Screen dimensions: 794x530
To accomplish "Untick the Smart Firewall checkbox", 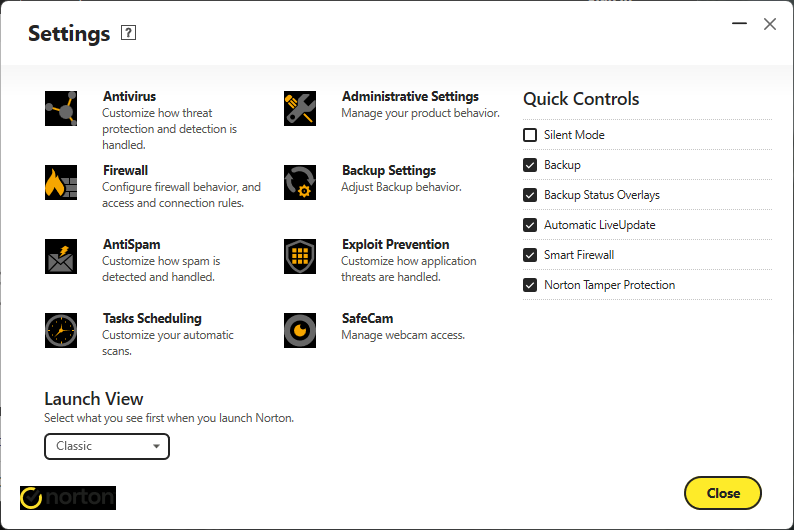I will (530, 255).
